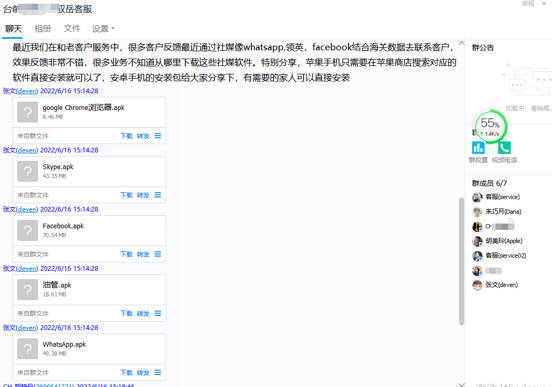The image size is (552, 387).
Task: Open the 群投票 poll icon
Action: (478, 148)
